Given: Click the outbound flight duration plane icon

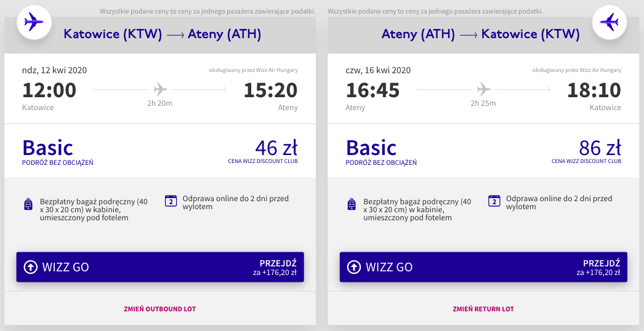Looking at the screenshot, I should click(160, 89).
